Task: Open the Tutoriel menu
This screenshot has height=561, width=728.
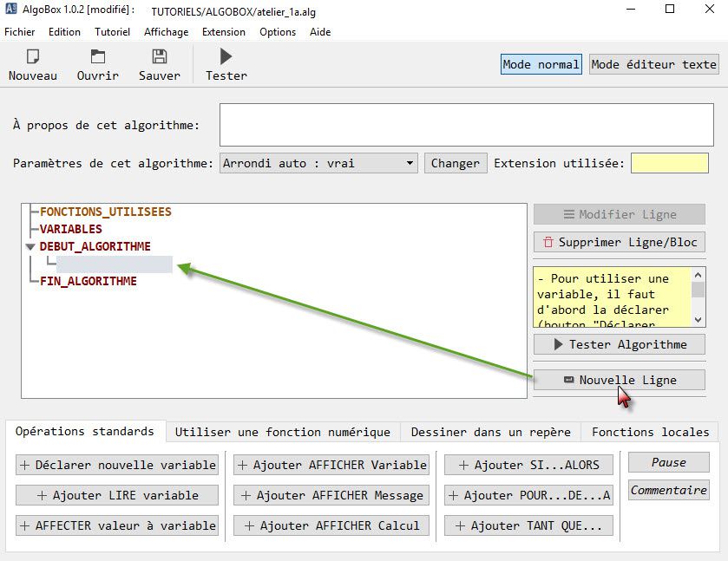Action: point(112,32)
